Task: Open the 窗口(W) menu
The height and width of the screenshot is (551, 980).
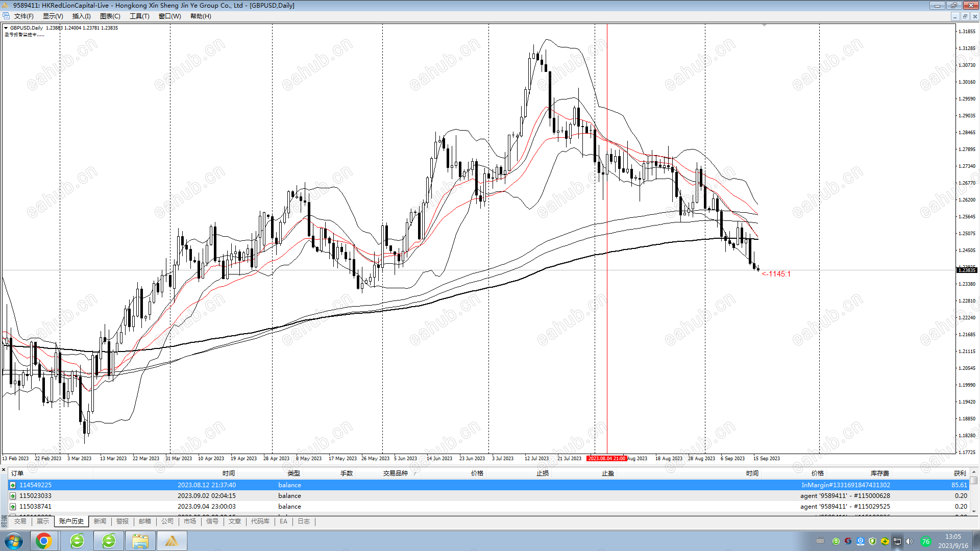Action: 169,16
